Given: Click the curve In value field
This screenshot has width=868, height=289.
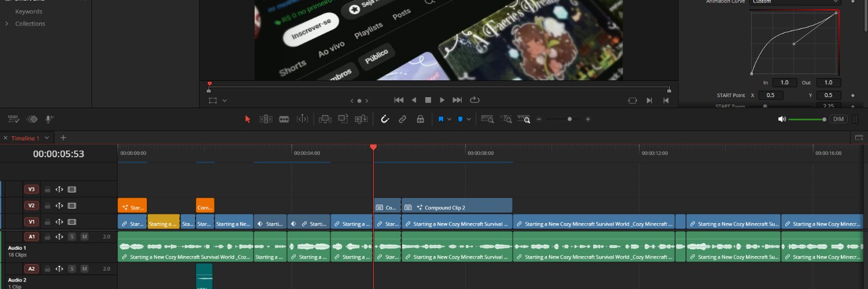Looking at the screenshot, I should point(785,83).
